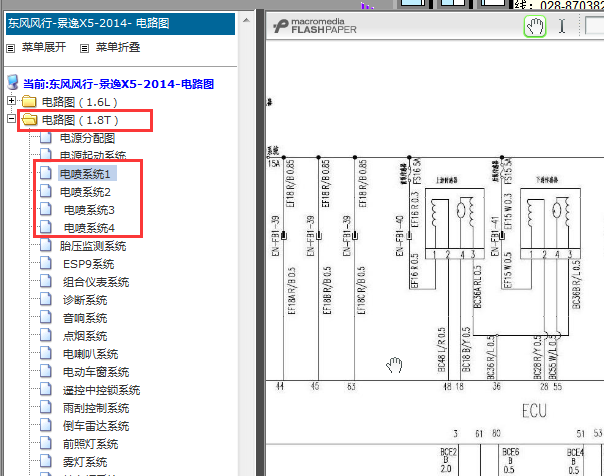Open the 电喷系统3 diagram
The image size is (604, 476).
(x=89, y=210)
